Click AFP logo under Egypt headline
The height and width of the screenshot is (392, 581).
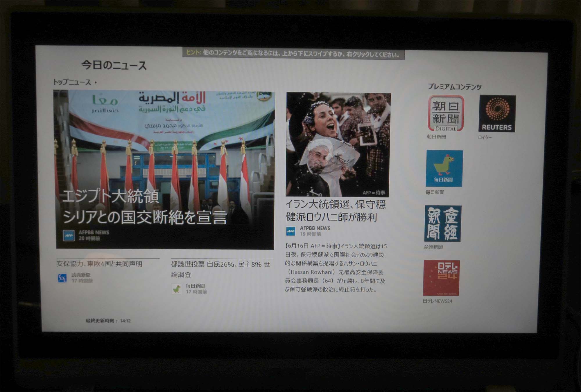[x=69, y=235]
